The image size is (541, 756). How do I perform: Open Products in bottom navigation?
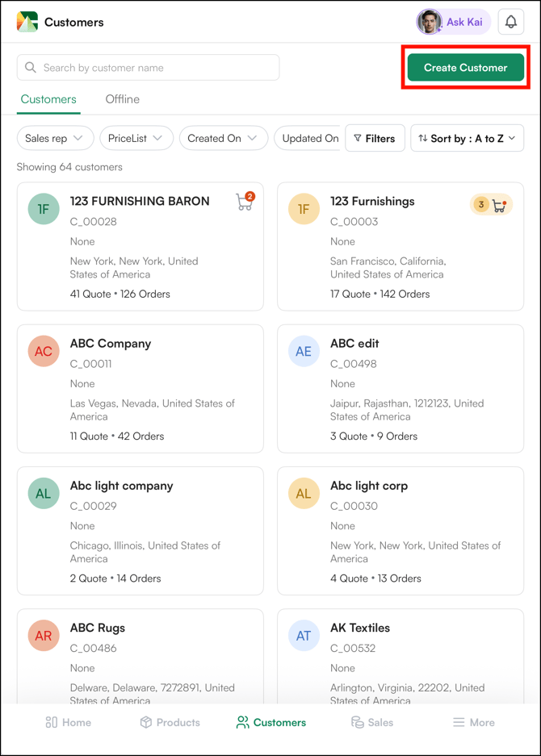pos(170,722)
